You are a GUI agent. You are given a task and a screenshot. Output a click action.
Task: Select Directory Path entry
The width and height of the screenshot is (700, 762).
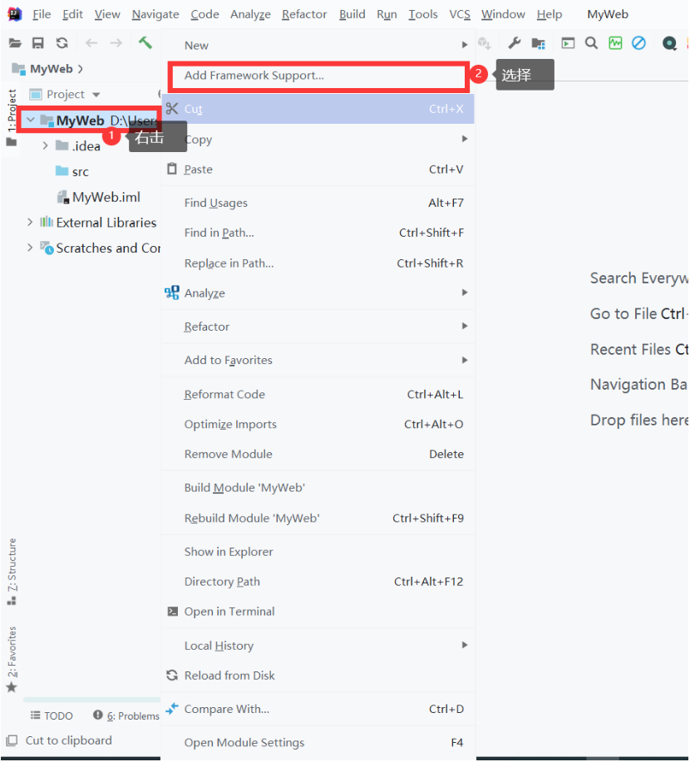[318, 582]
